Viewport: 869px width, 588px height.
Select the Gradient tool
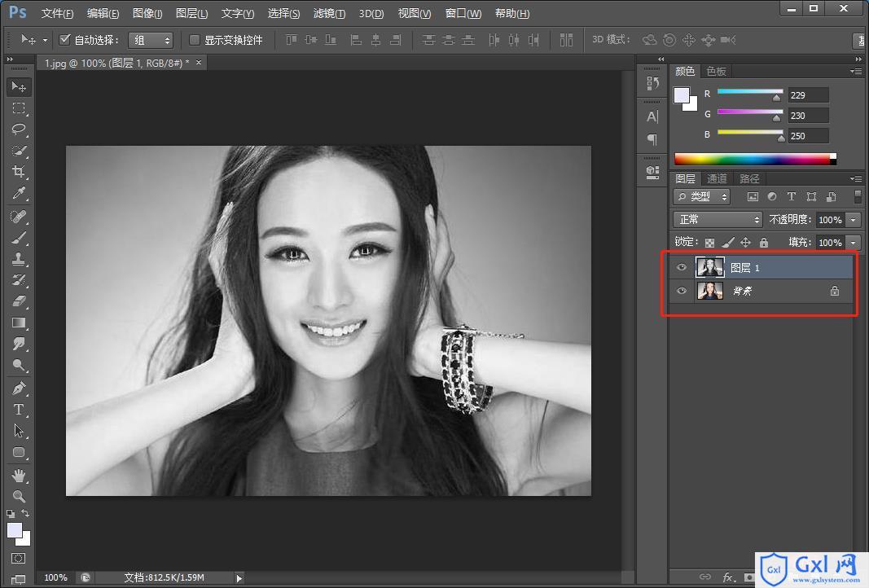click(19, 323)
